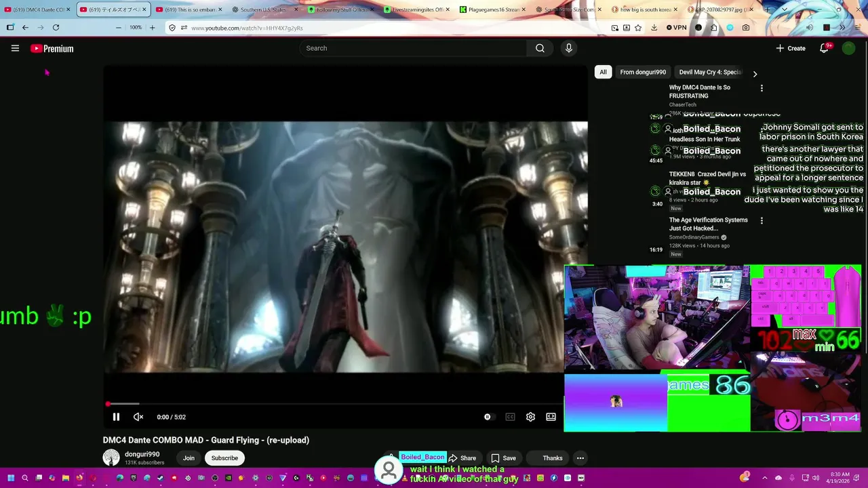Pause the video
868x488 pixels.
[x=116, y=417]
